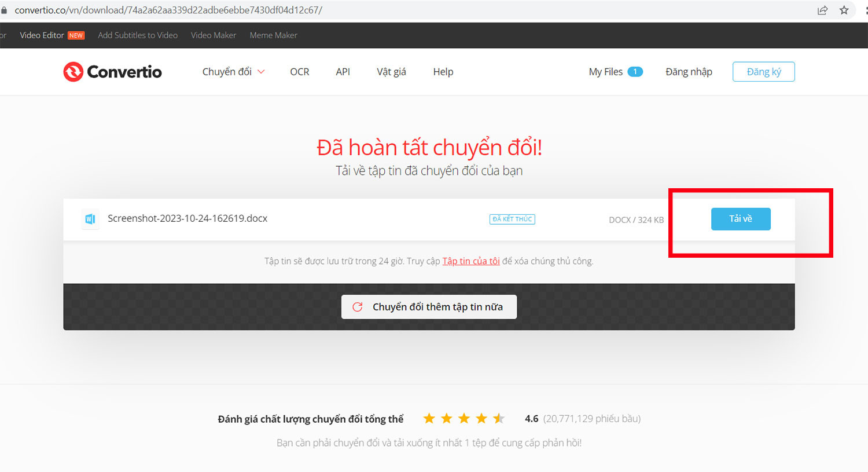This screenshot has width=868, height=472.
Task: Click the ĐÃ KẾT THÚC status label
Action: 512,219
